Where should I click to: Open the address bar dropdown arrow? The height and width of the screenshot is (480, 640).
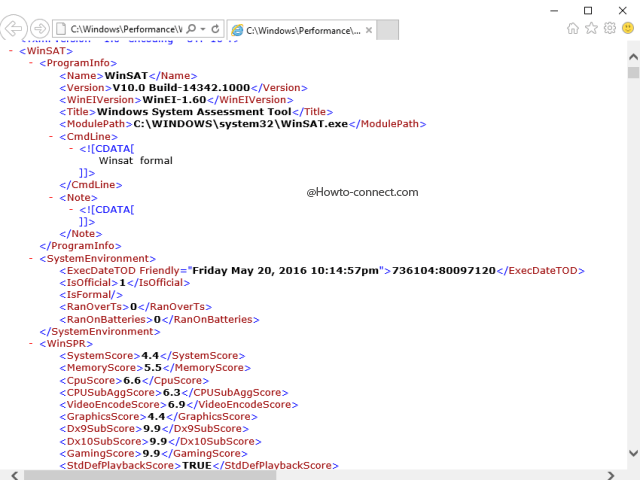203,29
